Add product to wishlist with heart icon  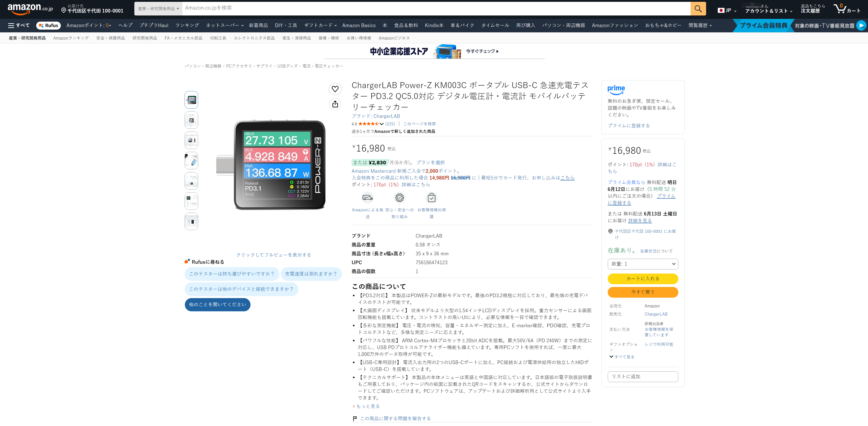[x=335, y=89]
